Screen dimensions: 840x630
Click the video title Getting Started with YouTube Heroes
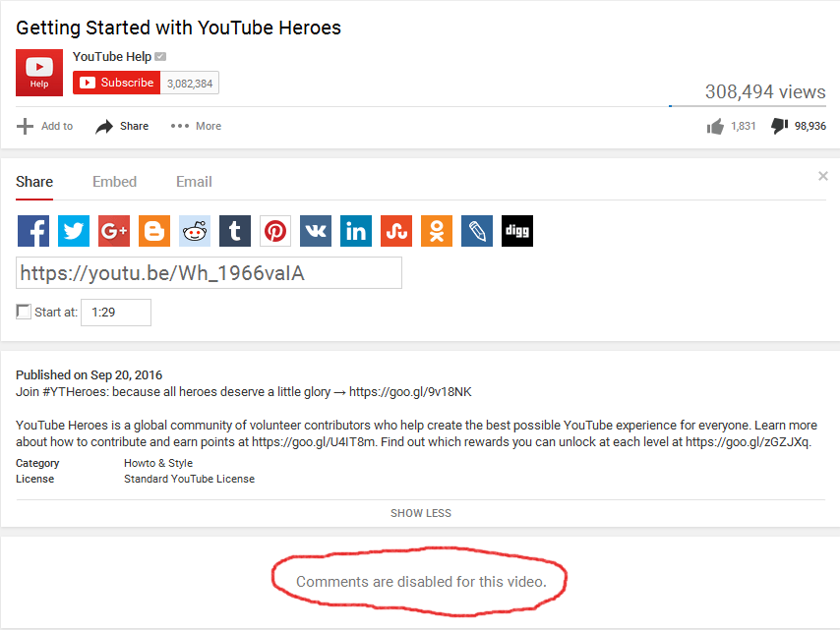coord(178,28)
